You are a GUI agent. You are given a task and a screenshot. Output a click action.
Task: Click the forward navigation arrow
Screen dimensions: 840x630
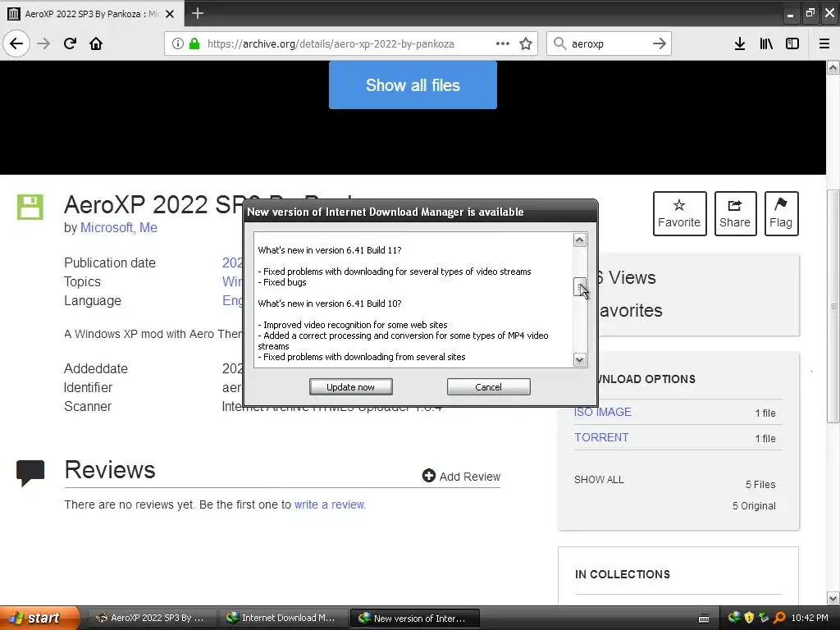pos(43,43)
